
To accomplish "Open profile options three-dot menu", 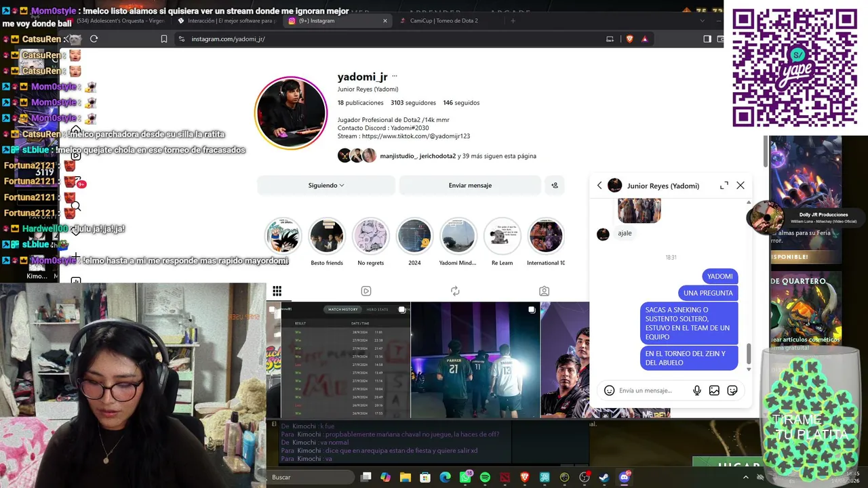I will (x=395, y=77).
